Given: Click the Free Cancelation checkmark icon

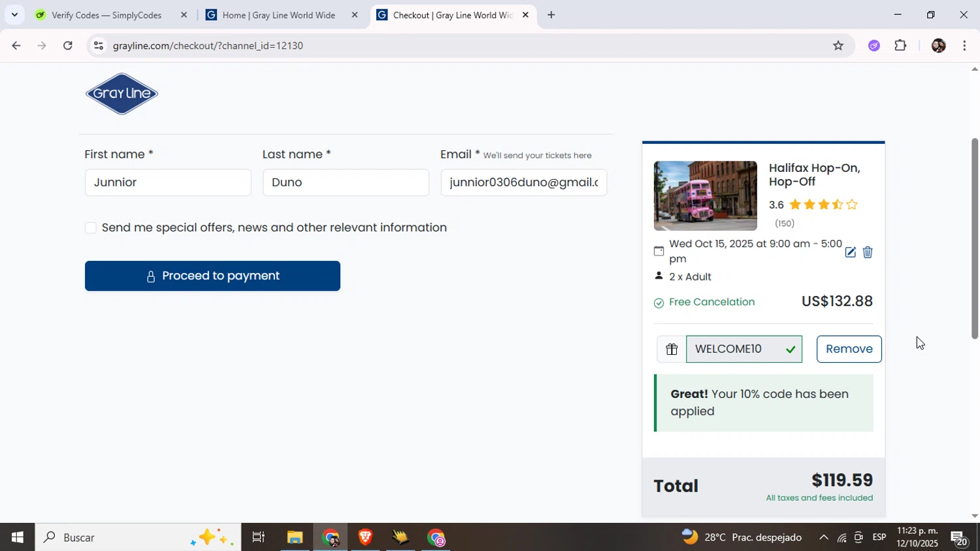Looking at the screenshot, I should click(659, 303).
